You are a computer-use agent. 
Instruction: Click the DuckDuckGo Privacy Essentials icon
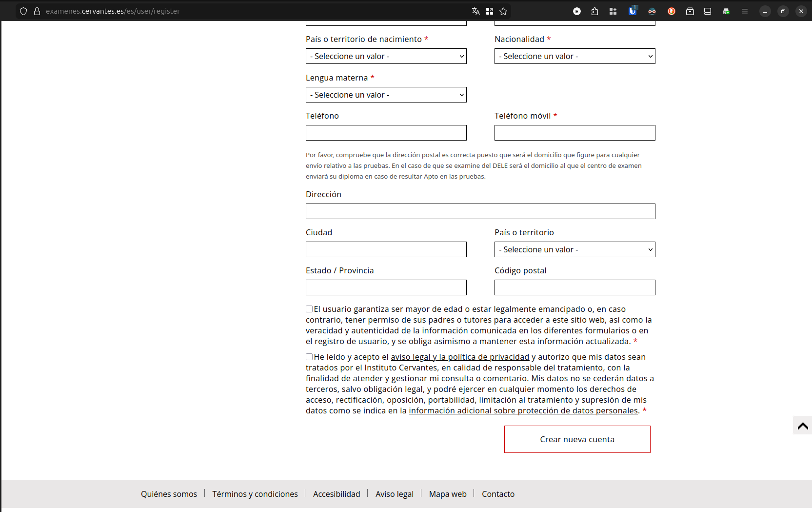click(672, 11)
